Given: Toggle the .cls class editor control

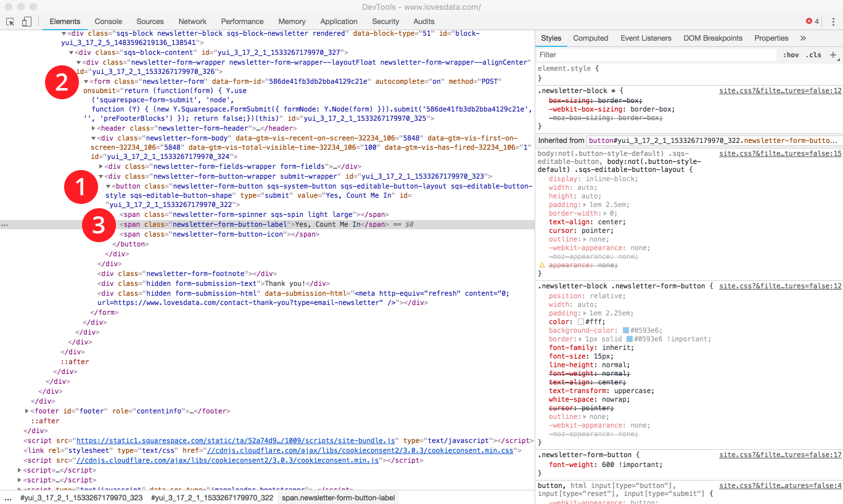Looking at the screenshot, I should 813,55.
